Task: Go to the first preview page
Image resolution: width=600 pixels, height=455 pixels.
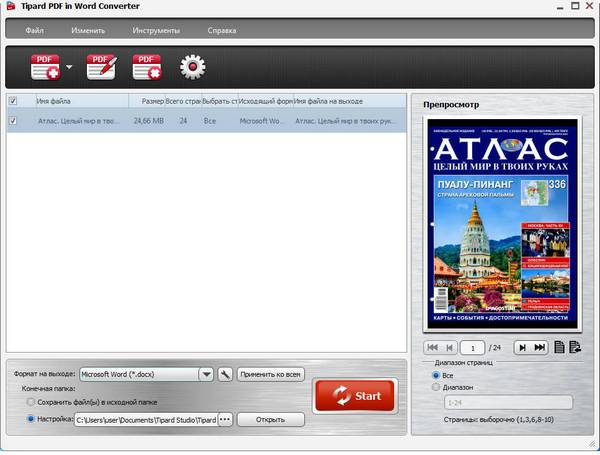Action: click(433, 347)
